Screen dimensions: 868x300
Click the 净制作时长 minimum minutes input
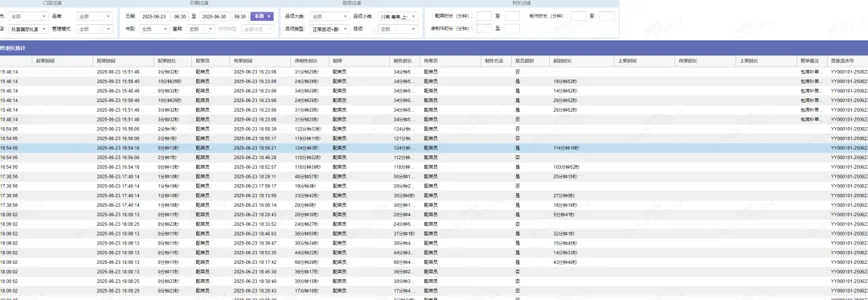tap(484, 28)
